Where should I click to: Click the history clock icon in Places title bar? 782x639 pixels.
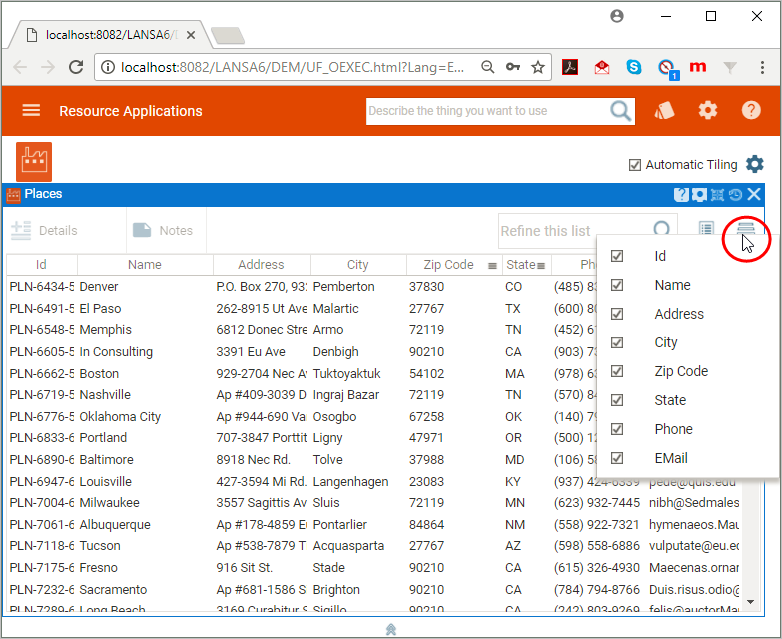[735, 195]
